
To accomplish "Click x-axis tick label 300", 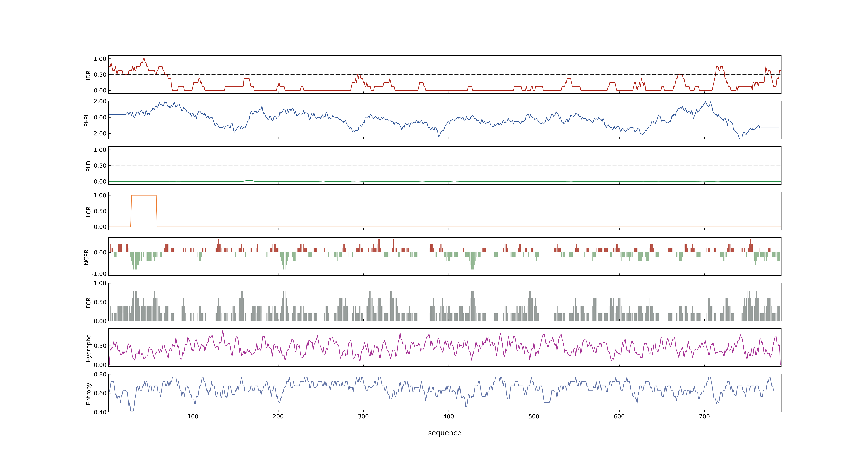I will point(363,416).
